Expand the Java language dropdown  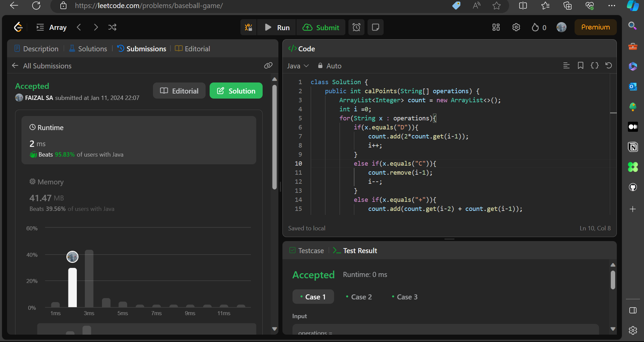[298, 66]
